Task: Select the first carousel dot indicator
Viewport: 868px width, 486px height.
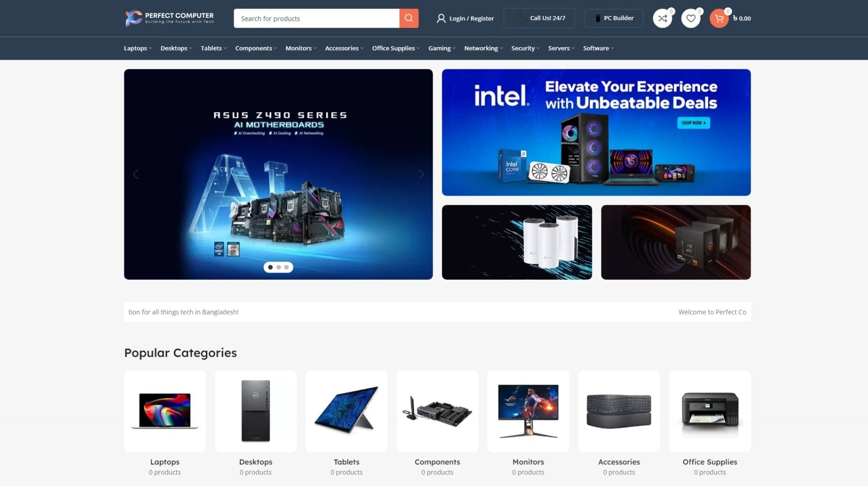Action: pos(270,267)
